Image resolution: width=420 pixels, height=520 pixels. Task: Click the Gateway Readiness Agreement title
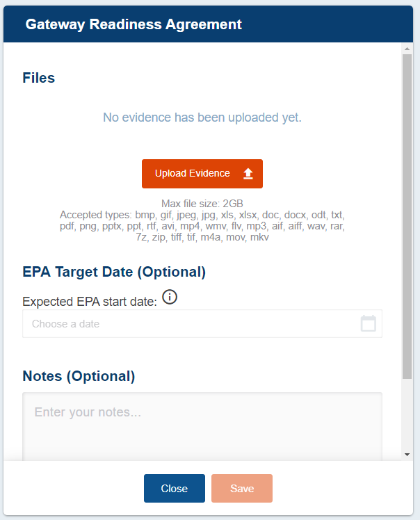(134, 24)
